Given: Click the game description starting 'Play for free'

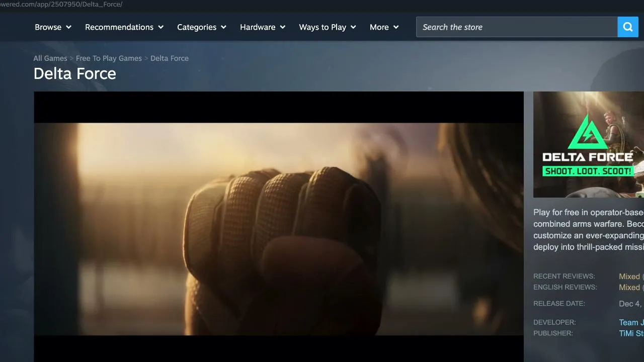Looking at the screenshot, I should (589, 230).
